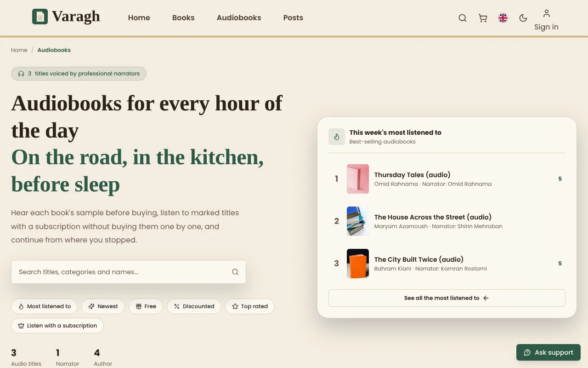Toggle dark mode with the moon icon
The height and width of the screenshot is (368, 588).
523,18
